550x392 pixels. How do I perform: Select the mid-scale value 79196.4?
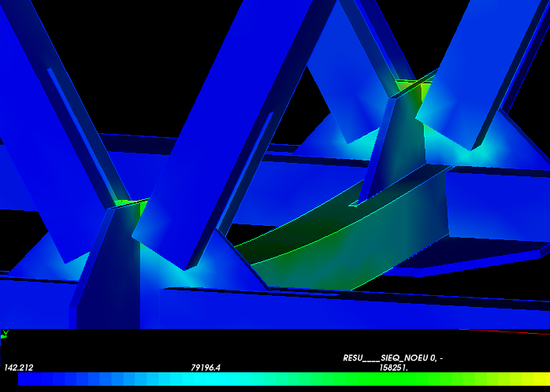[206, 368]
